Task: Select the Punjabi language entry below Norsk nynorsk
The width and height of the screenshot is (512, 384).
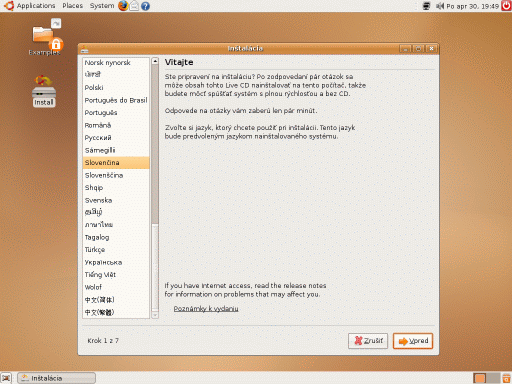Action: (x=116, y=75)
